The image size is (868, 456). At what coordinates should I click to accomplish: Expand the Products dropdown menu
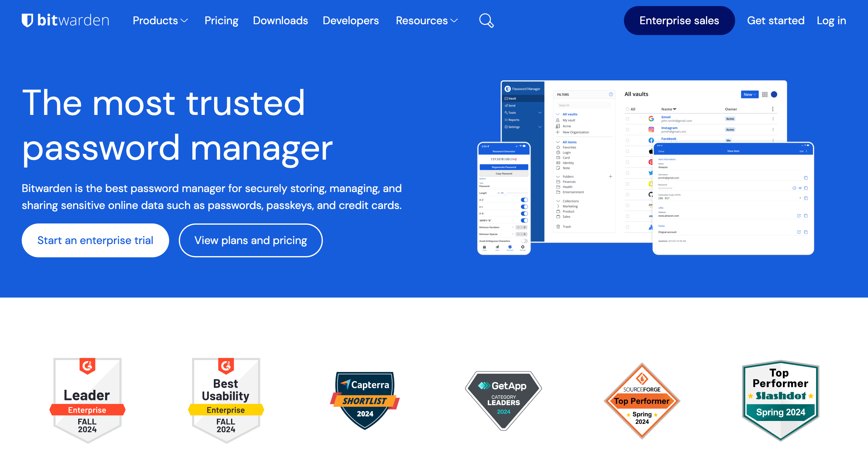tap(159, 21)
